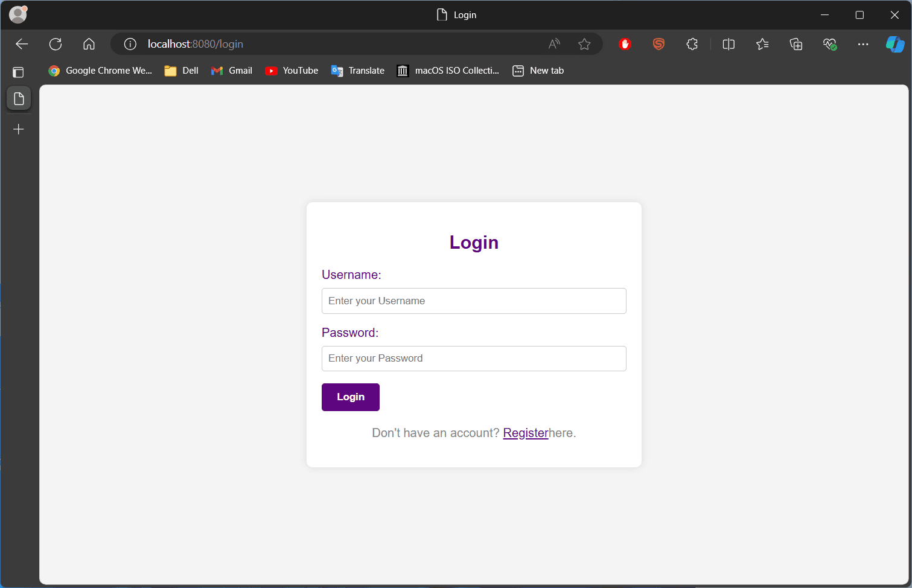The width and height of the screenshot is (912, 588).
Task: Click the read aloud icon
Action: point(553,43)
